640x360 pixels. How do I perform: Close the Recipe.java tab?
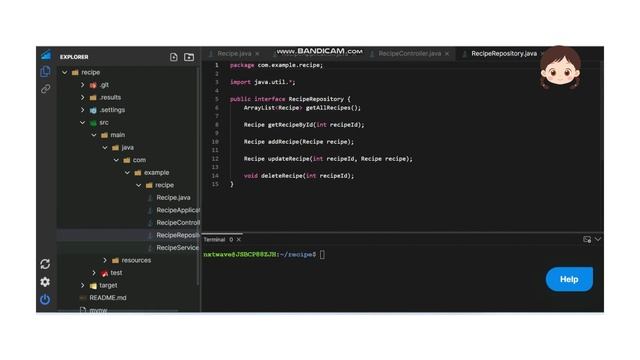[x=257, y=53]
